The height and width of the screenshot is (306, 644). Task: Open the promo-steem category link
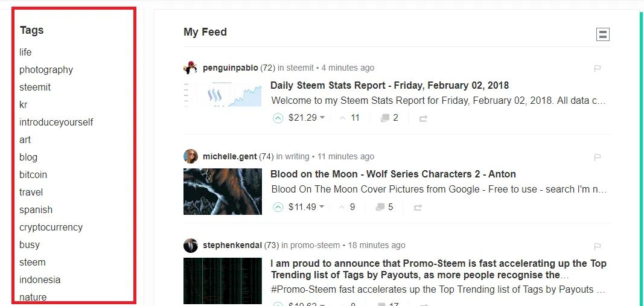314,246
